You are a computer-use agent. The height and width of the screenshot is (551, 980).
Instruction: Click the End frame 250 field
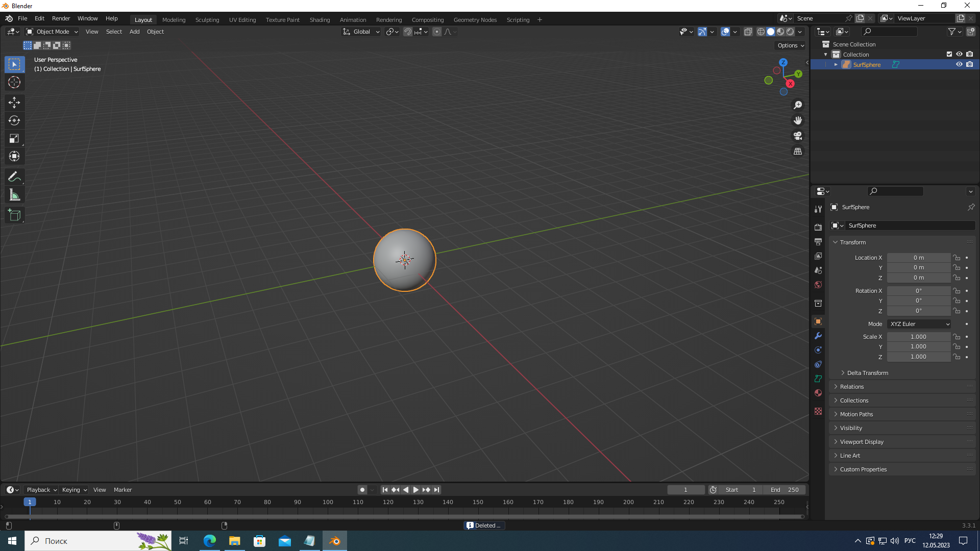point(785,490)
